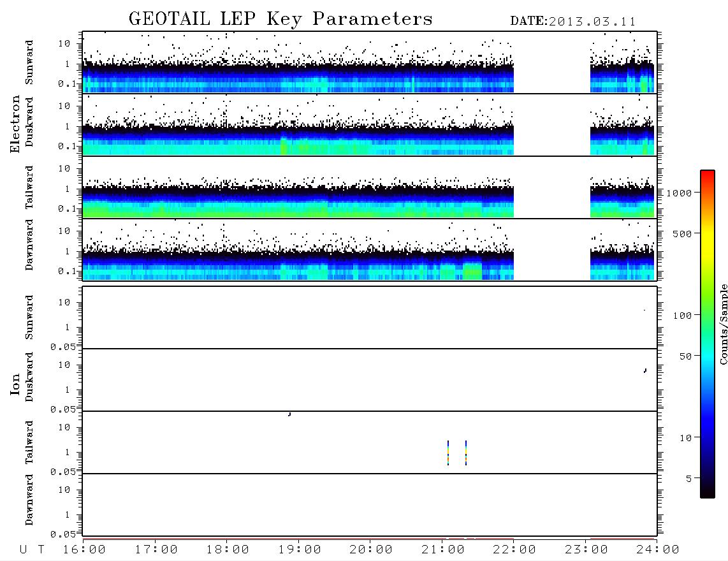Select the Electron "Sunward" panel label
Viewport: 728px width, 561px height.
(29, 62)
